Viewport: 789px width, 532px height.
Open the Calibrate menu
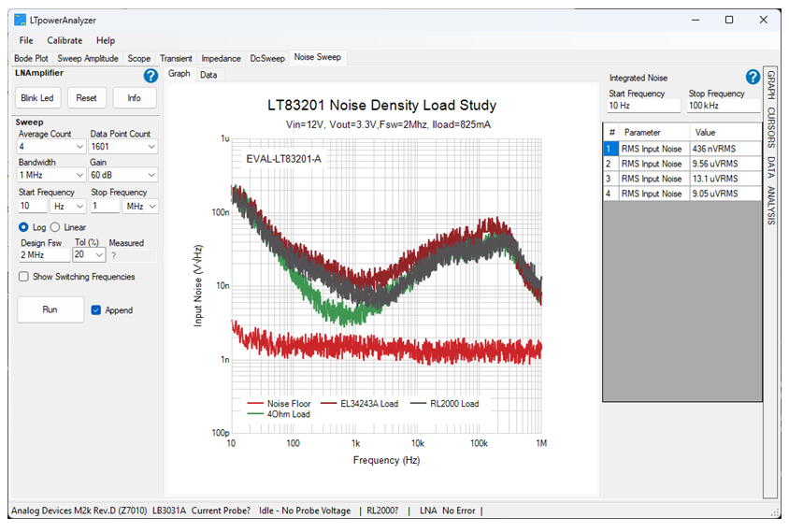65,41
